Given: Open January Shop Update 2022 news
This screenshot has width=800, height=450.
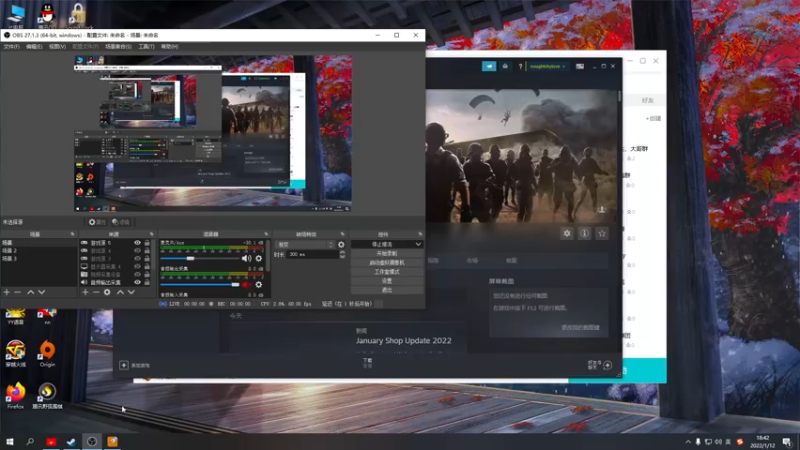Looking at the screenshot, I should point(404,341).
